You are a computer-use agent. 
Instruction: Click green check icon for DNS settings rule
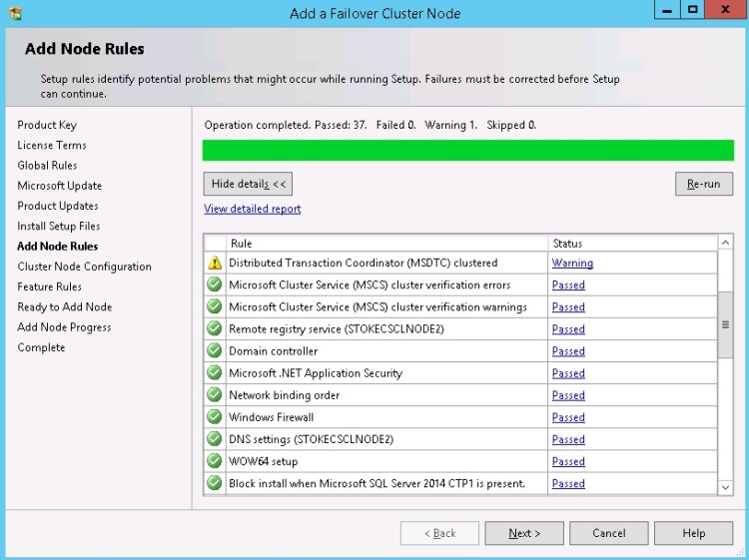(x=215, y=439)
